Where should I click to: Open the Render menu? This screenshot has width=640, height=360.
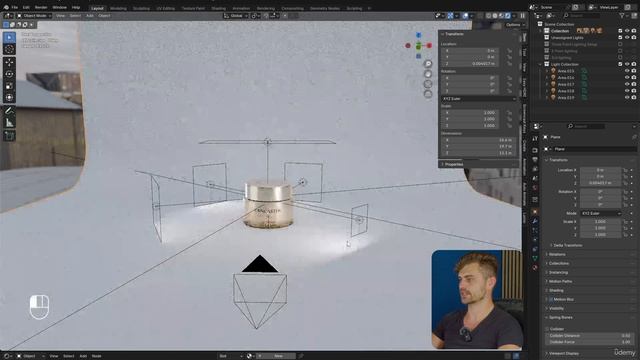tap(41, 7)
